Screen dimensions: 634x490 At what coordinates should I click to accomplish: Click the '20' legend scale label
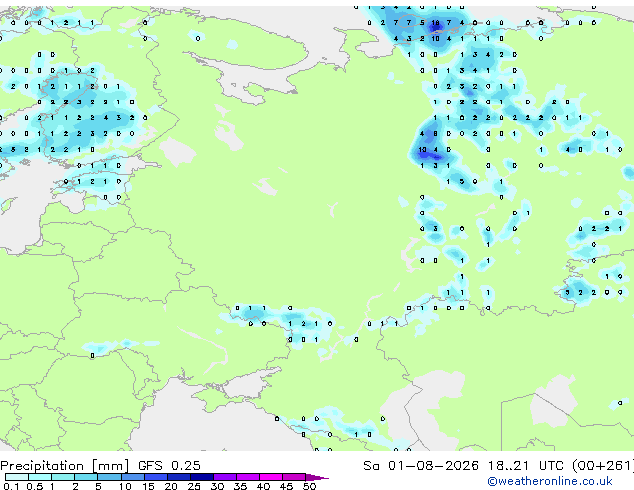pyautogui.click(x=171, y=486)
